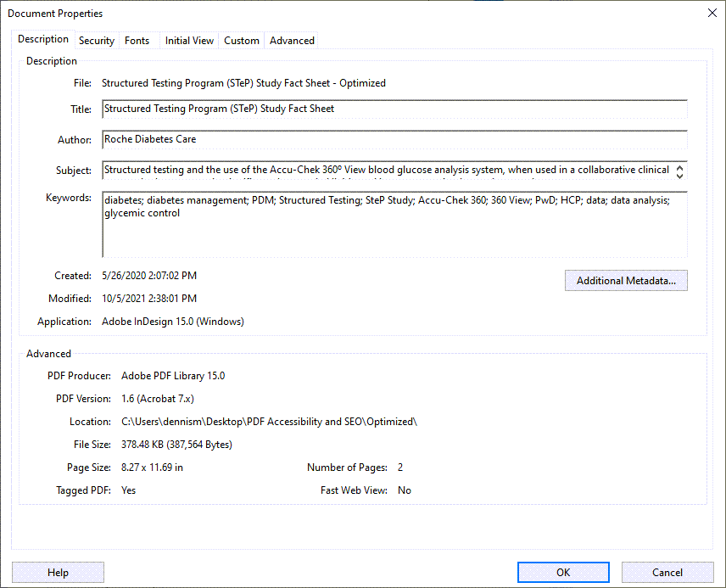Click the Subject field down arrow
This screenshot has height=588, width=726.
click(679, 176)
